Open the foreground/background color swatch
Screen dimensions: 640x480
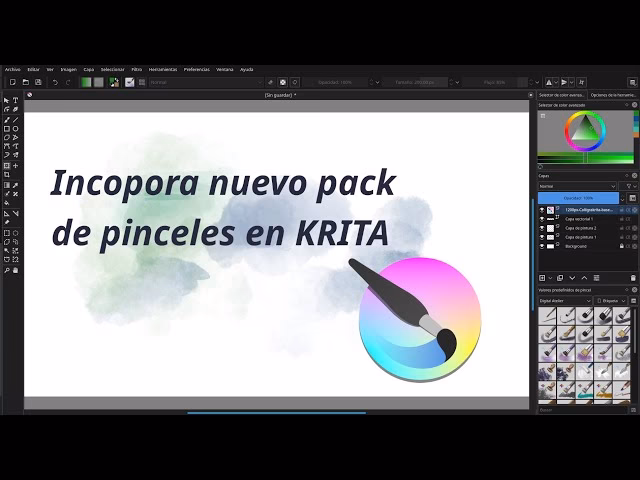tap(114, 82)
